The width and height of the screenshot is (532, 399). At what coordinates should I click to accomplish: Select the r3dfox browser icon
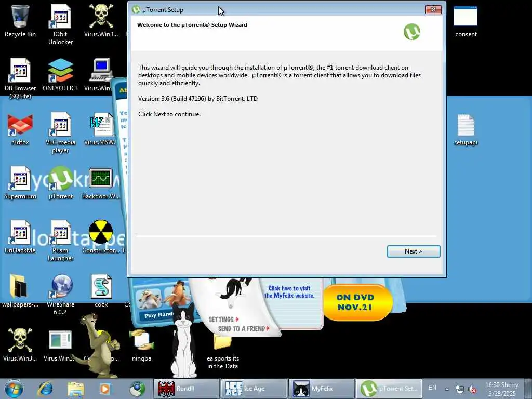pyautogui.click(x=20, y=129)
